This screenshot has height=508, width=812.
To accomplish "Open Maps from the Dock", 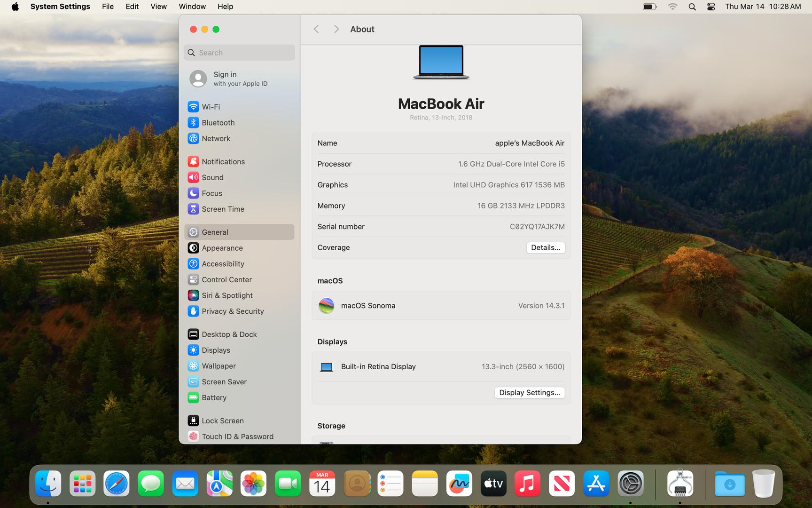I will (219, 484).
